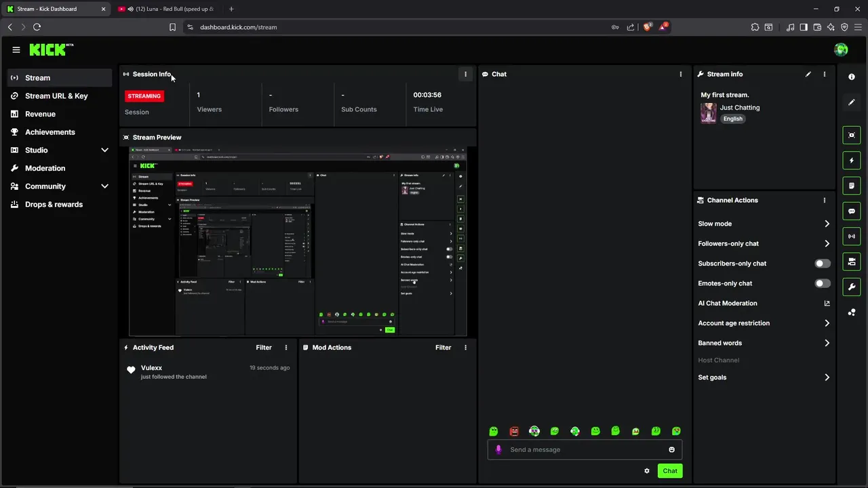The height and width of the screenshot is (488, 868).
Task: Select Stream in left navigation
Action: [60, 78]
